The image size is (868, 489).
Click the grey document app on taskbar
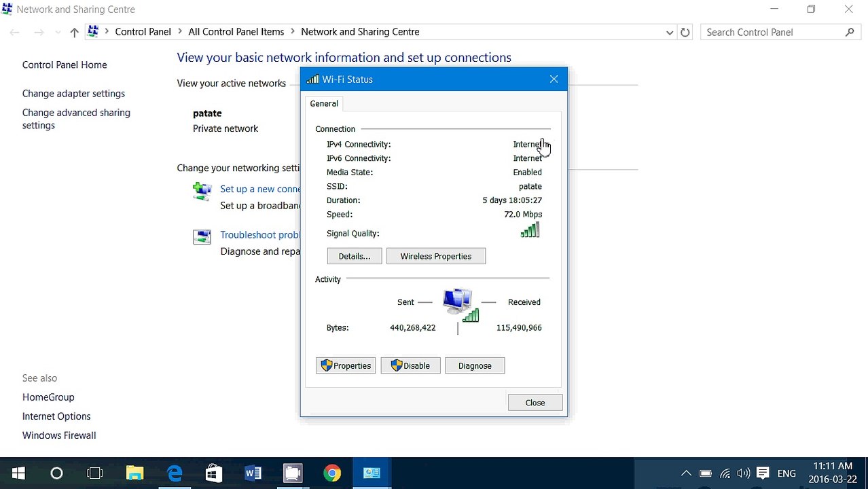coord(293,473)
